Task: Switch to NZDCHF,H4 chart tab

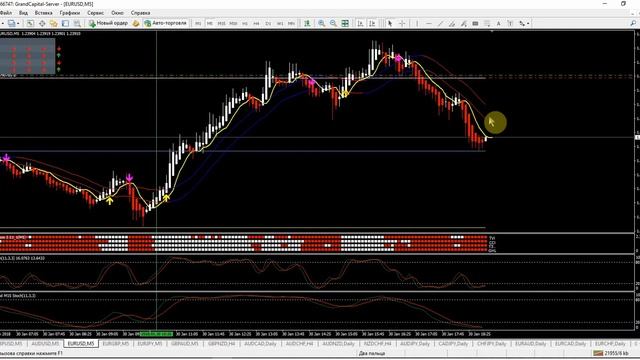Action: click(377, 344)
